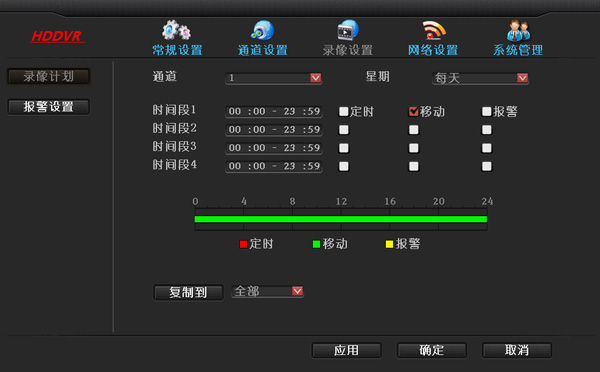This screenshot has height=372, width=600.
Task: Cancel with the 取消 button
Action: click(517, 350)
